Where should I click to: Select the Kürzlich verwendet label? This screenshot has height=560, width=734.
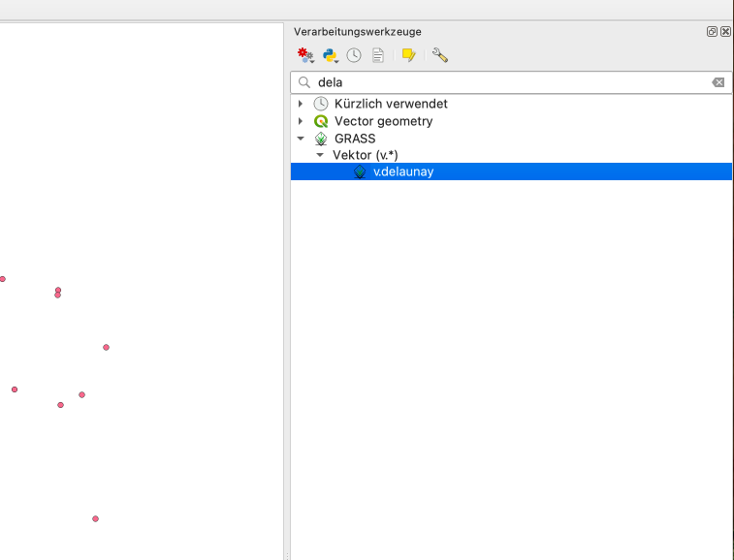[391, 104]
